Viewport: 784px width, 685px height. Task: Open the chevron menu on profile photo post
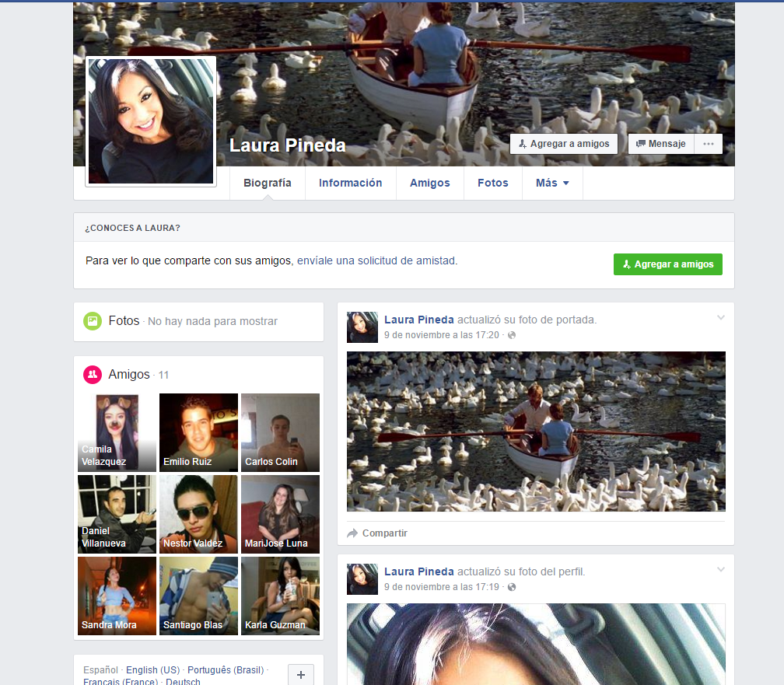coord(720,570)
